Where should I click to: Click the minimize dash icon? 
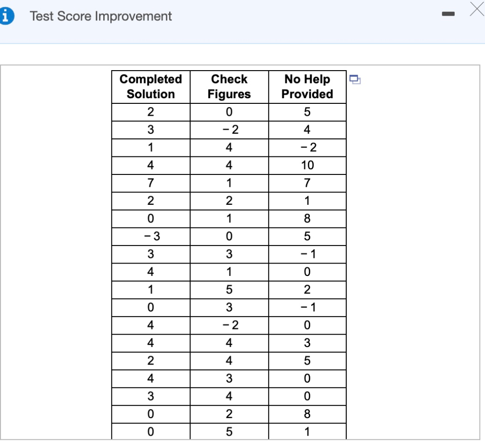[x=448, y=15]
